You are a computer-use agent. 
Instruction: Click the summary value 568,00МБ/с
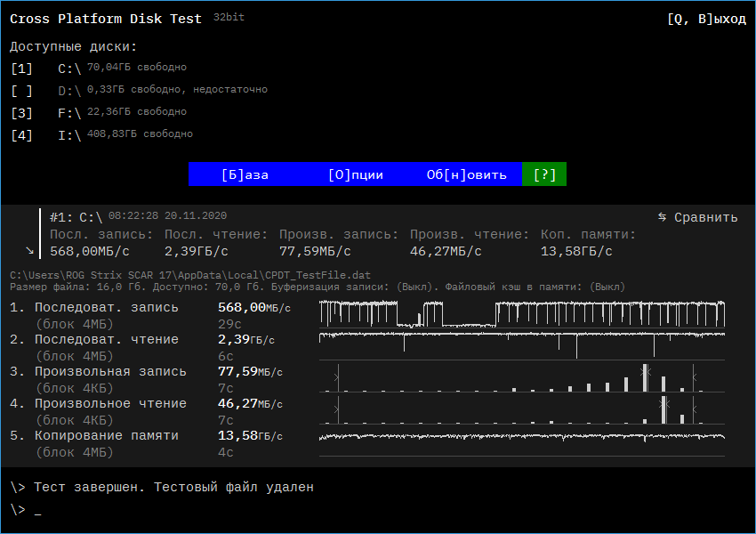(90, 251)
